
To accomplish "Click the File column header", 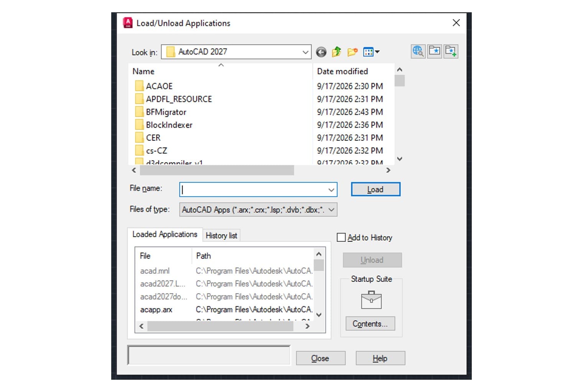I will click(163, 256).
